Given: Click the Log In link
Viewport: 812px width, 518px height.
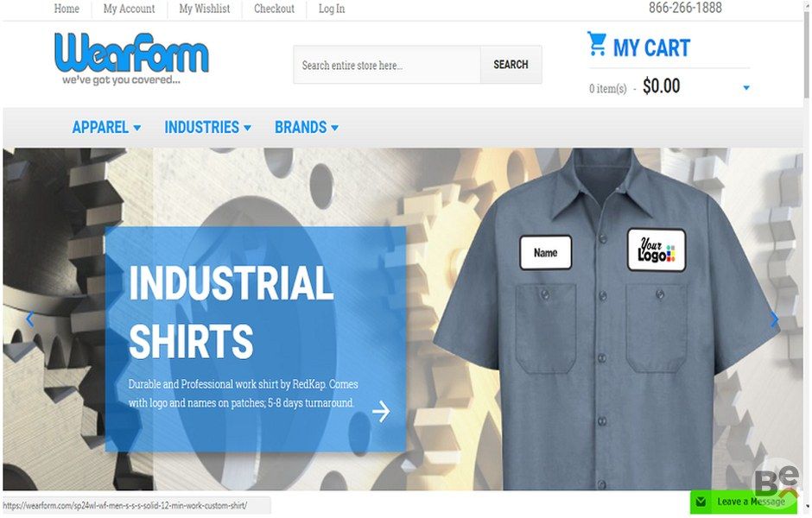Looking at the screenshot, I should [x=332, y=9].
